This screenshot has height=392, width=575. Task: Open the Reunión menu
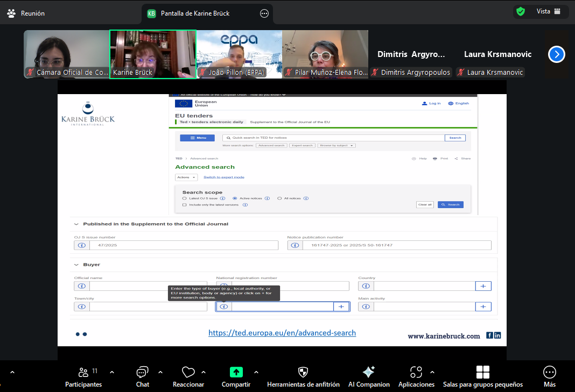(26, 13)
